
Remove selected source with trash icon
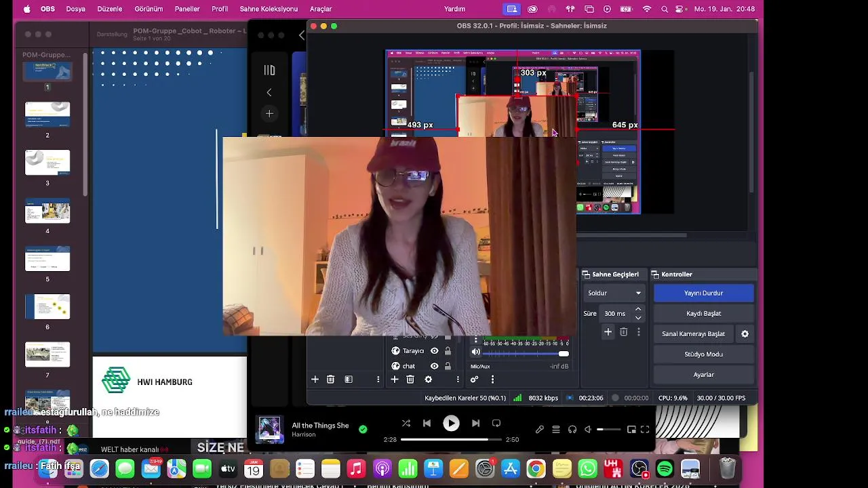click(x=410, y=380)
